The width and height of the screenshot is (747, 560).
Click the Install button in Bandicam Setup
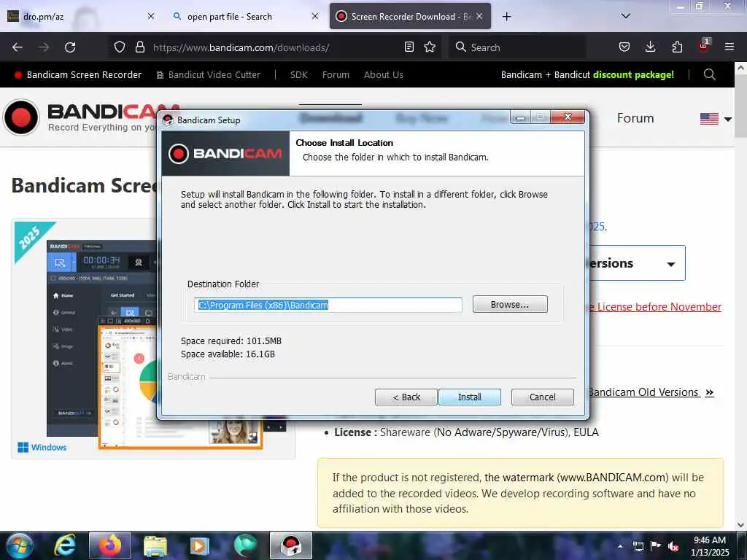(469, 397)
